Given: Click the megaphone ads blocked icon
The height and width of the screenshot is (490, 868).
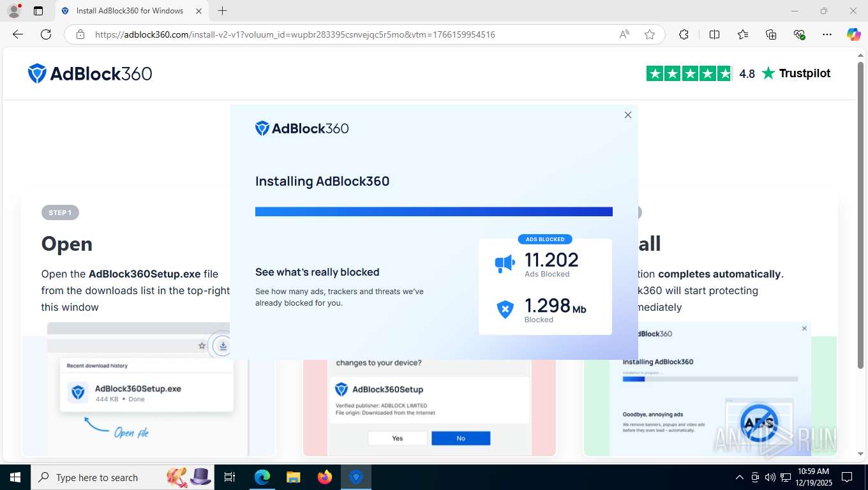Looking at the screenshot, I should (505, 264).
